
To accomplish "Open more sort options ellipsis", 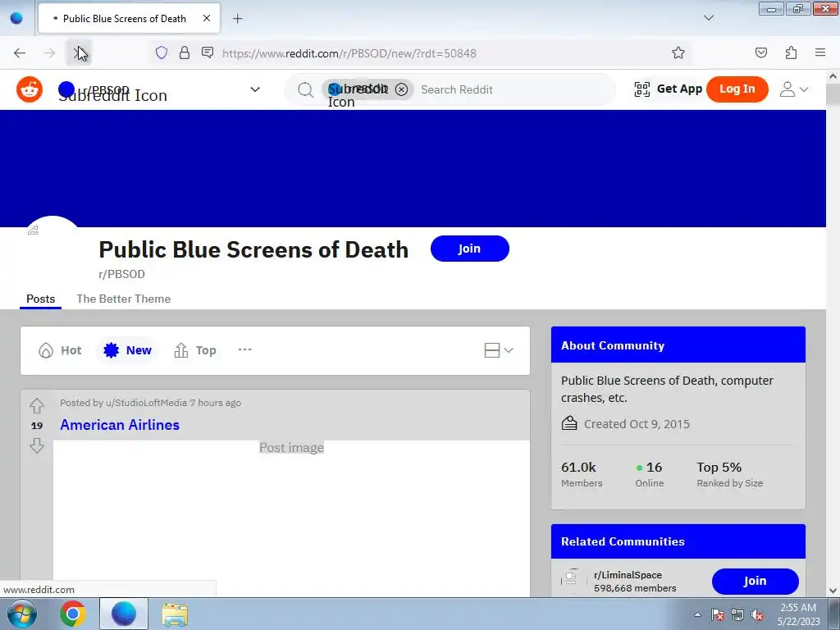I will click(244, 349).
